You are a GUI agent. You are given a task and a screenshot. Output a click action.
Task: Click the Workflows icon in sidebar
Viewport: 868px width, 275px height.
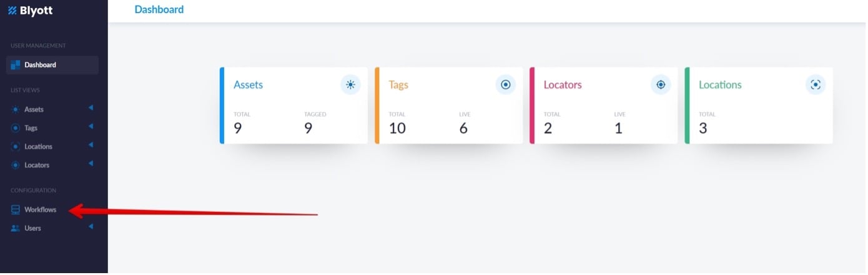tap(16, 210)
